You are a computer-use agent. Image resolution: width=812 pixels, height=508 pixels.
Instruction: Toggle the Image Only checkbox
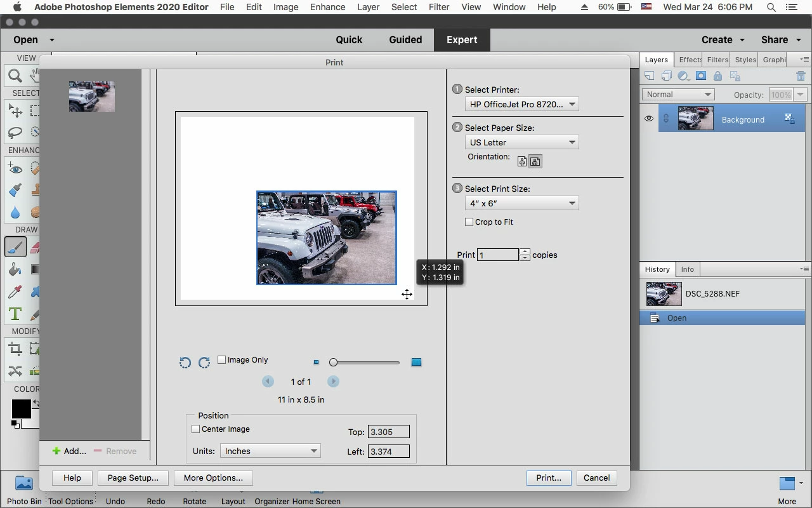pyautogui.click(x=221, y=360)
